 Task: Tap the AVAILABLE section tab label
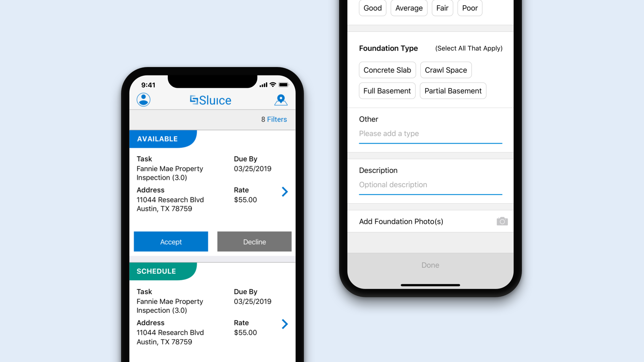coord(157,139)
